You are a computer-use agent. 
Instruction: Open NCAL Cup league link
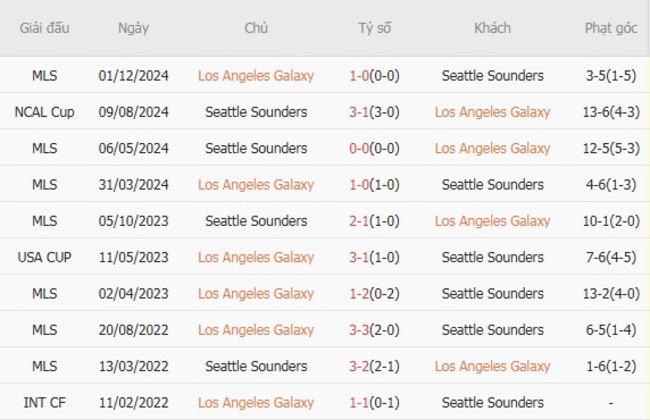tap(44, 112)
